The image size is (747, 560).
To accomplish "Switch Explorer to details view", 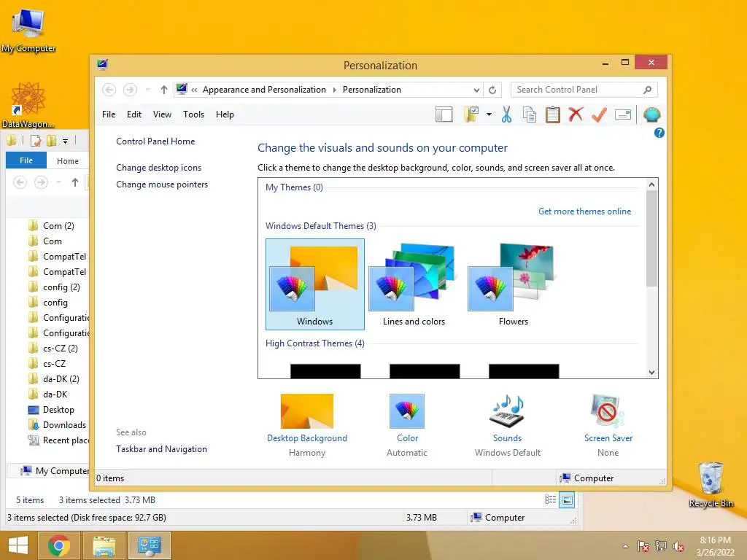I will [x=550, y=499].
